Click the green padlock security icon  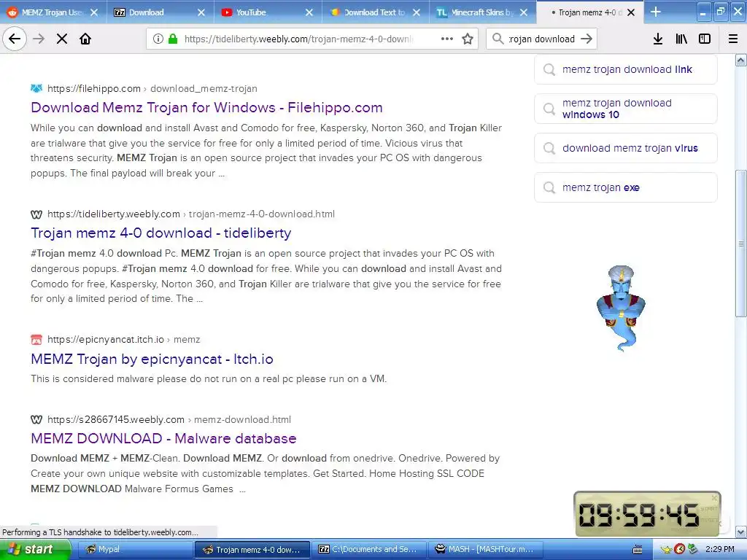(x=173, y=39)
